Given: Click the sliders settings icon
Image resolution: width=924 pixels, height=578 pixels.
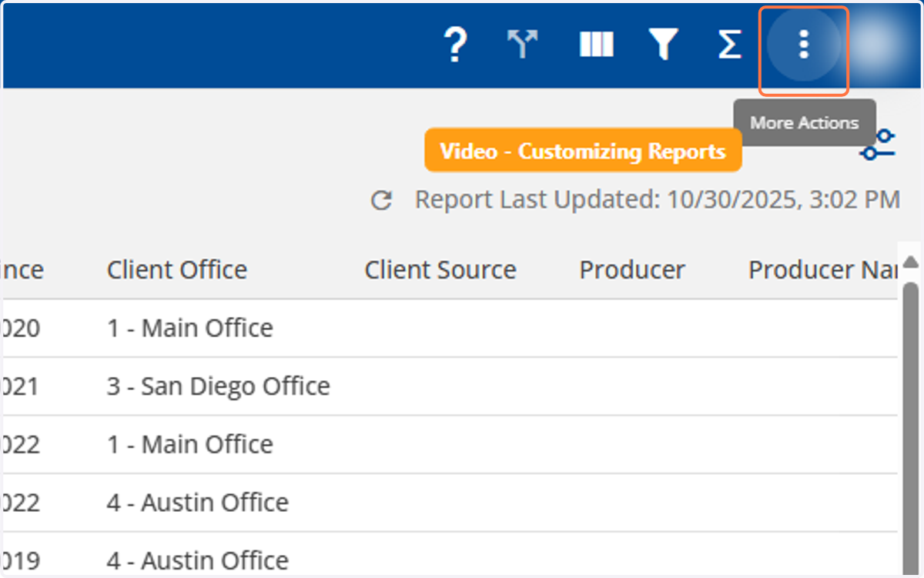Looking at the screenshot, I should pyautogui.click(x=878, y=145).
